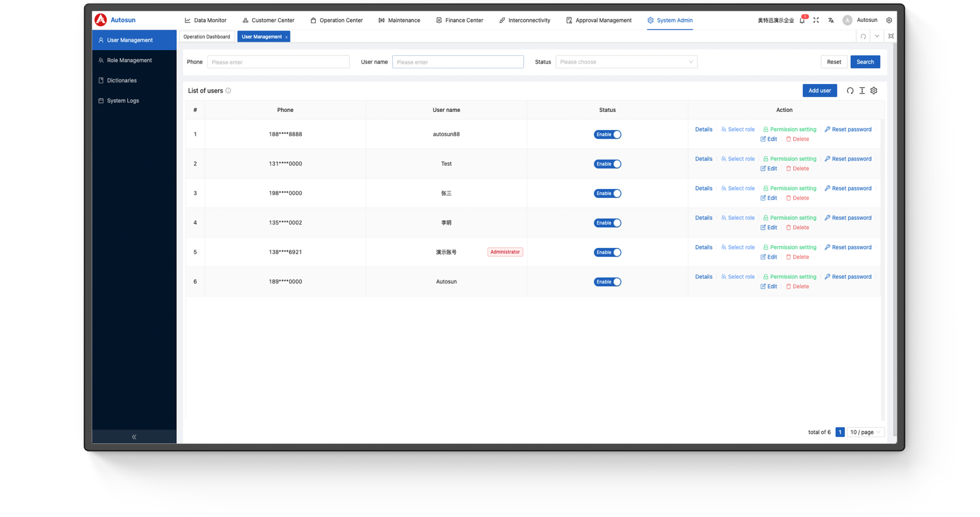This screenshot has width=980, height=517.
Task: Toggle Enable switch for autosun88
Action: (607, 134)
